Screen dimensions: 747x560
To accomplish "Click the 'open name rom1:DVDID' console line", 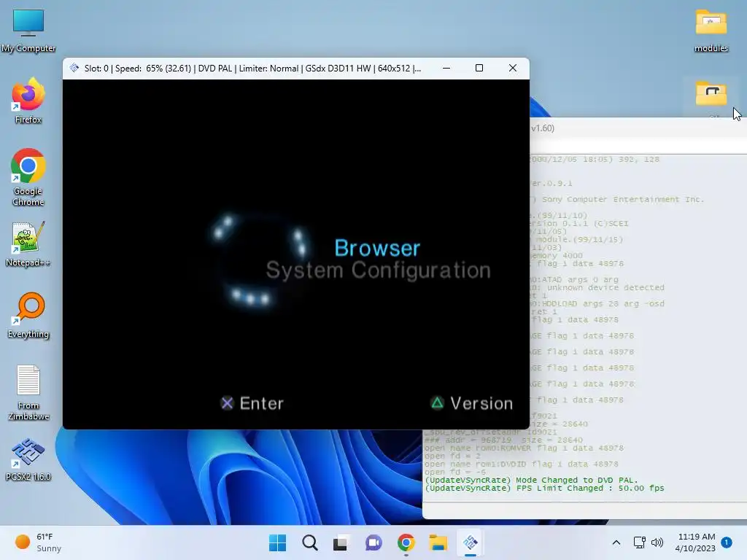I will (x=521, y=464).
